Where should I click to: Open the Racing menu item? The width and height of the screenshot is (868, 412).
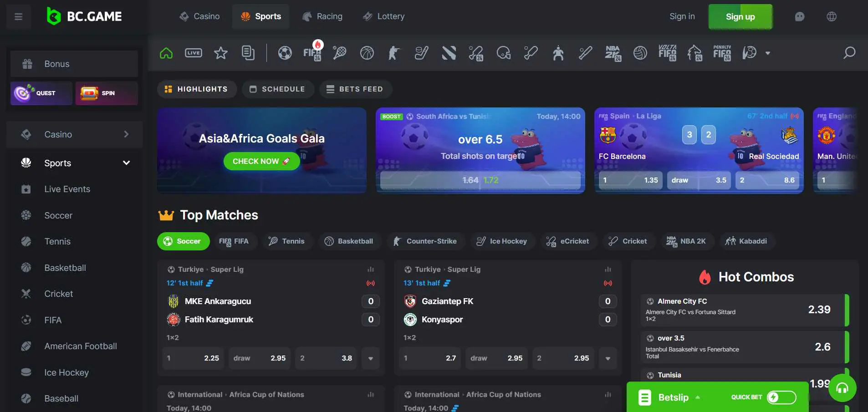(323, 16)
